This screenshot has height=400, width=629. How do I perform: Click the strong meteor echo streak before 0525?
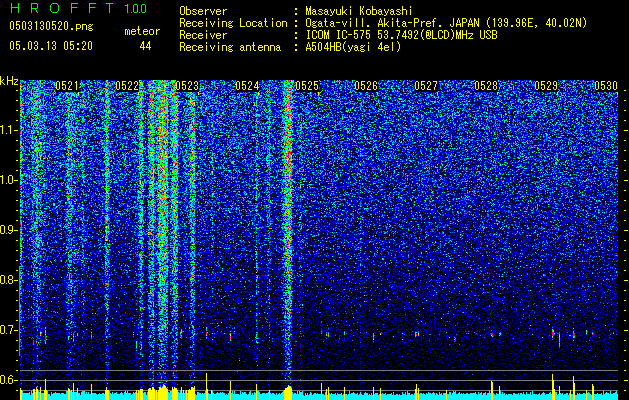pos(288,233)
